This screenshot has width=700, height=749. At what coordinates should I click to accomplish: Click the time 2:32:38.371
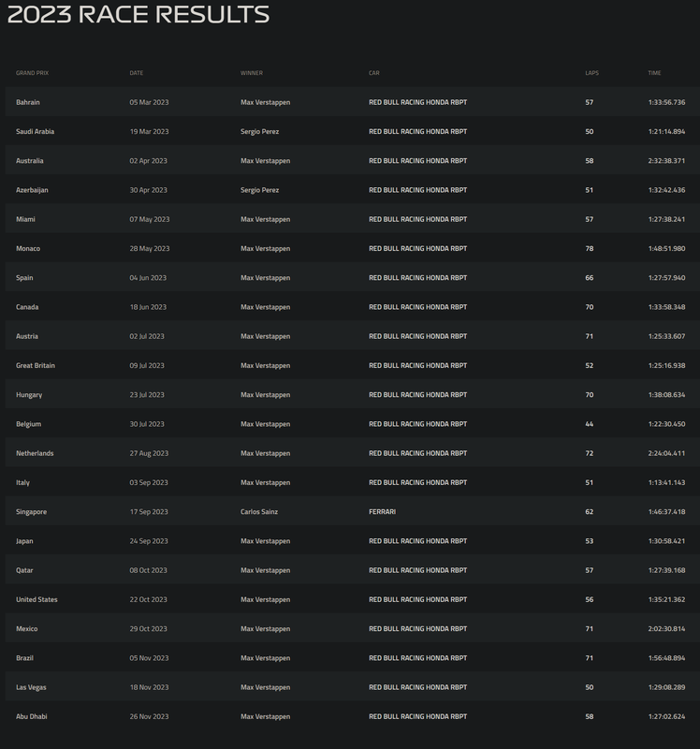(x=666, y=160)
